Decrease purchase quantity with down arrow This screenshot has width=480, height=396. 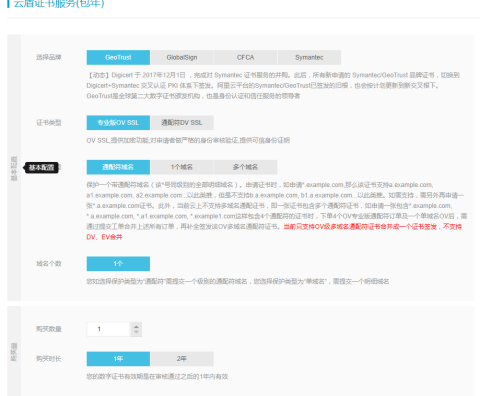(136, 333)
